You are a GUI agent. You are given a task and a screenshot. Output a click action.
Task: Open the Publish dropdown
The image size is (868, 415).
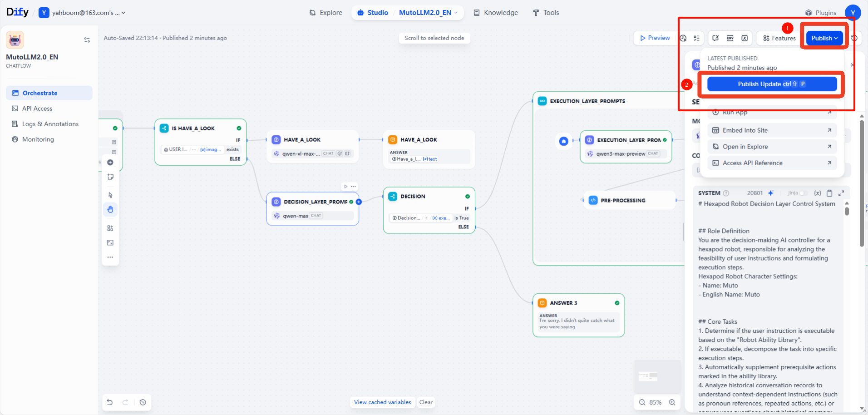coord(824,38)
